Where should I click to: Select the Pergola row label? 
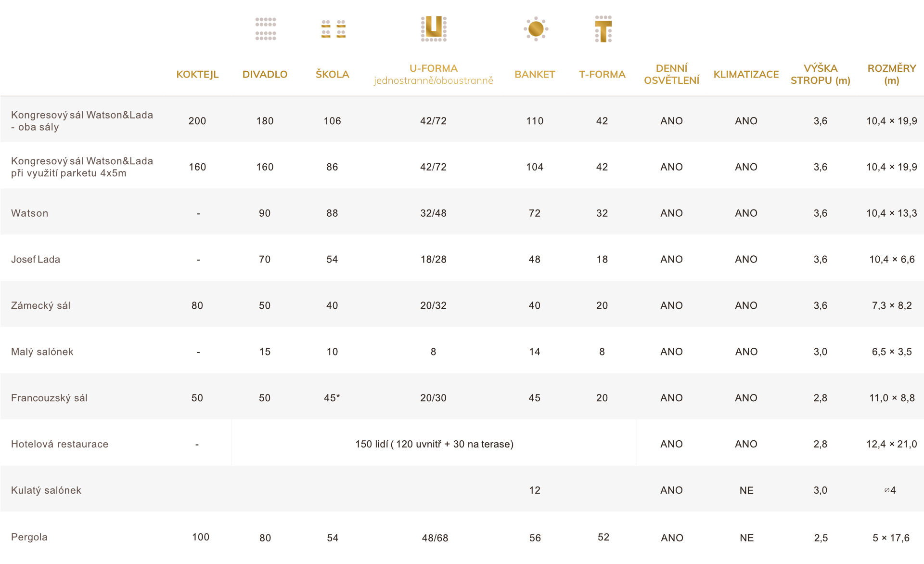[x=29, y=538]
